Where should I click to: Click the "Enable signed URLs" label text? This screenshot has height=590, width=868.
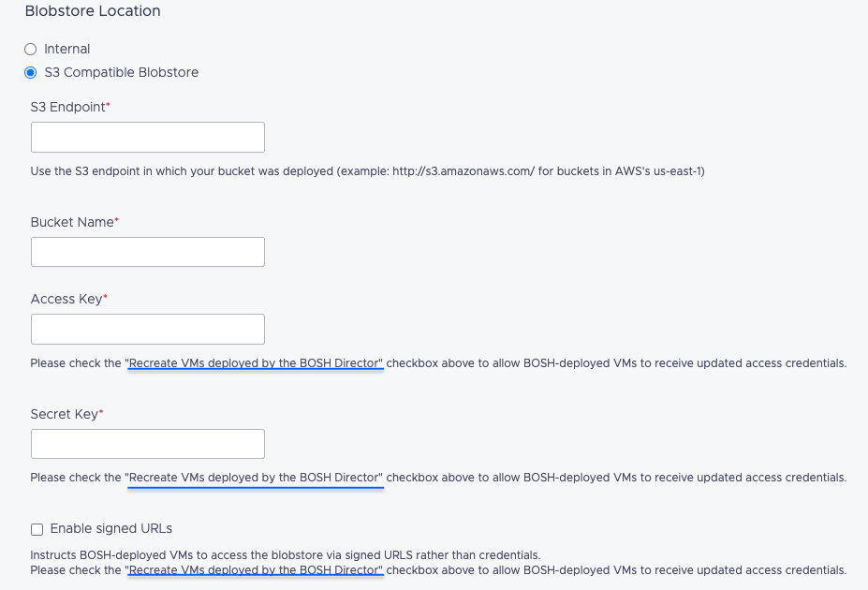tap(111, 528)
